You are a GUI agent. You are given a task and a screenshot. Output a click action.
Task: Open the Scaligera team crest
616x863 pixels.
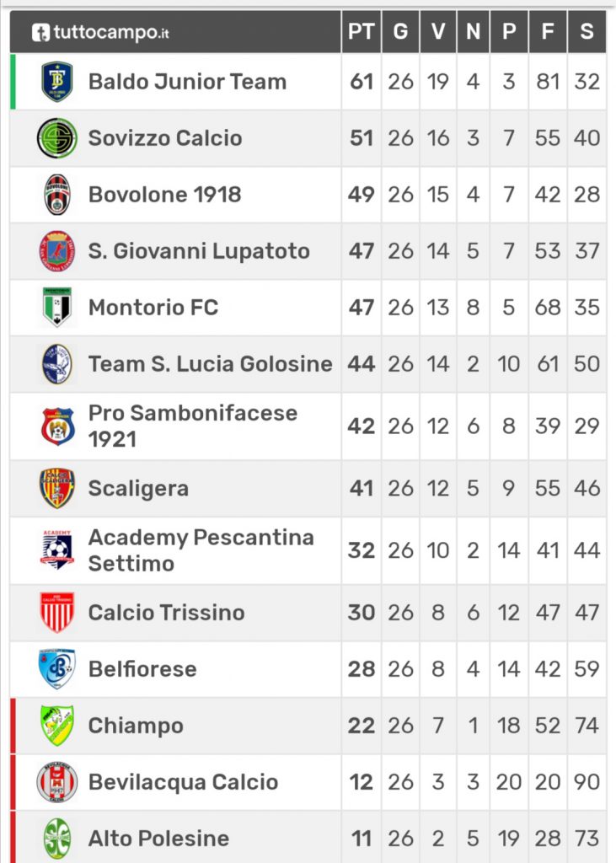(57, 488)
